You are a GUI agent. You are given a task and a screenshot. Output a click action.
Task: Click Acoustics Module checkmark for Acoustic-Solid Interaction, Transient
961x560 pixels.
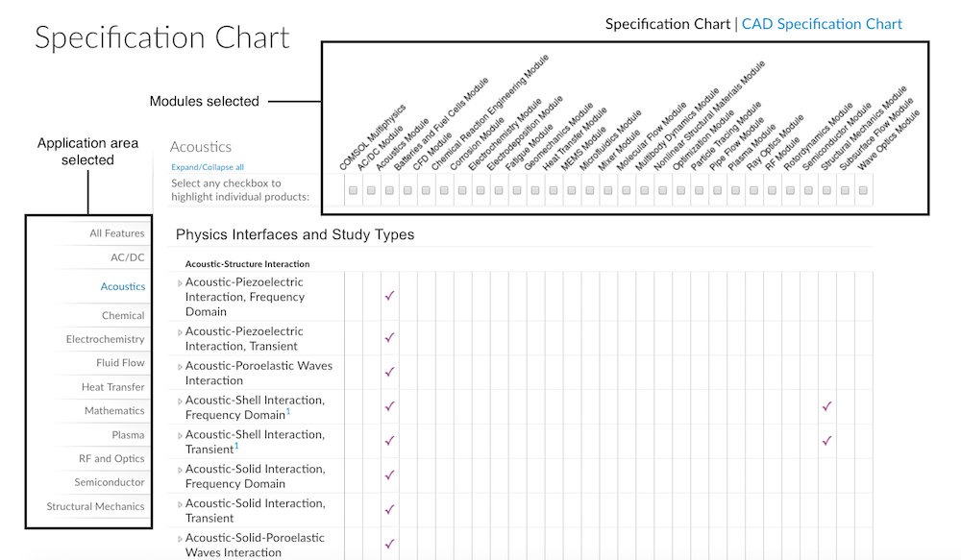pyautogui.click(x=389, y=510)
